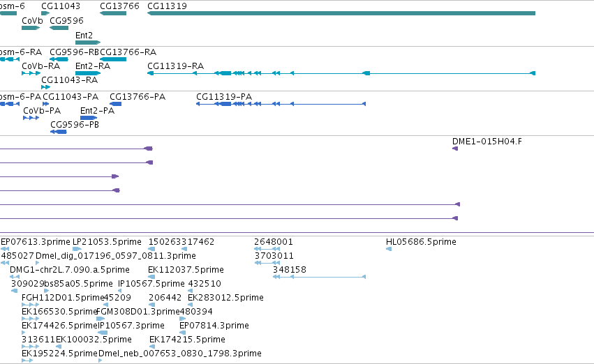Select the CG11319-PA protein annotation

click(x=281, y=104)
